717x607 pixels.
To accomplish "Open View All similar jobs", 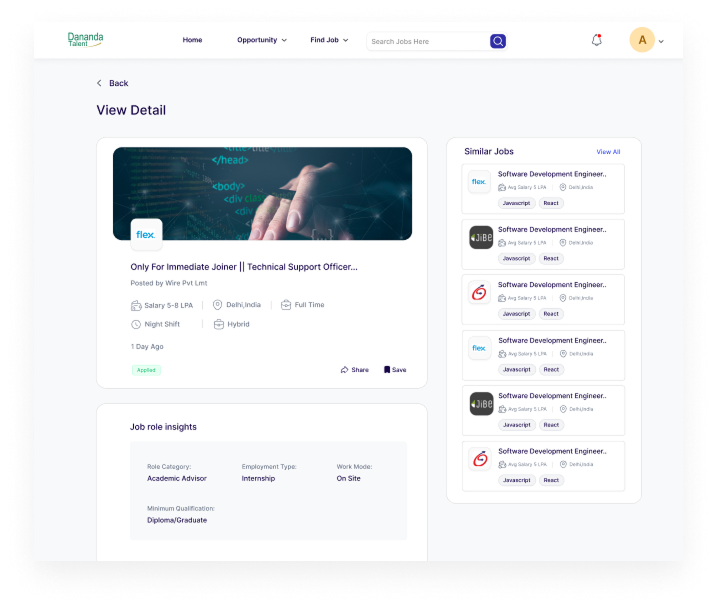I will pos(608,152).
